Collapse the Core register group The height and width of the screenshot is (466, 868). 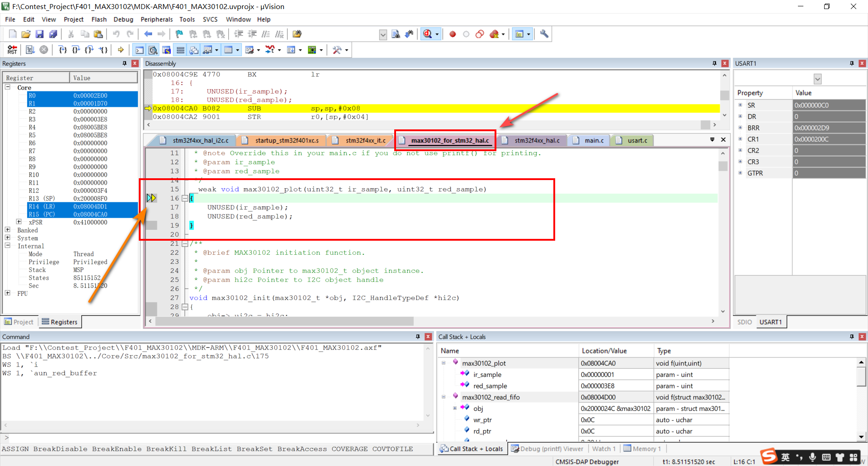tap(8, 87)
